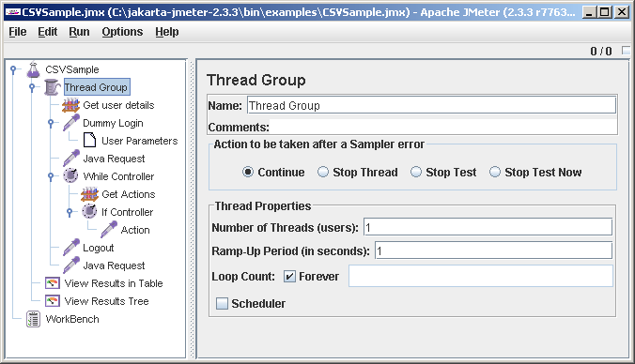Image resolution: width=635 pixels, height=364 pixels.
Task: Click the Name input field
Action: pos(431,106)
